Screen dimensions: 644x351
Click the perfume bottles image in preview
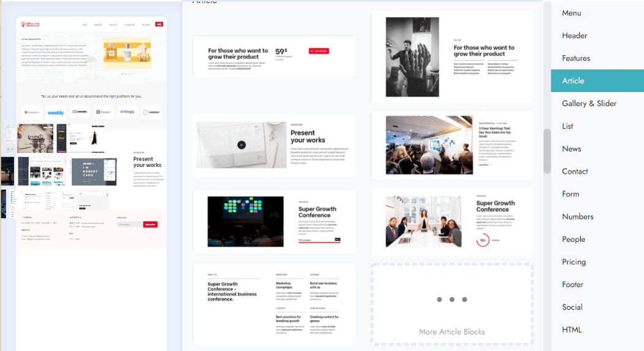(127, 54)
